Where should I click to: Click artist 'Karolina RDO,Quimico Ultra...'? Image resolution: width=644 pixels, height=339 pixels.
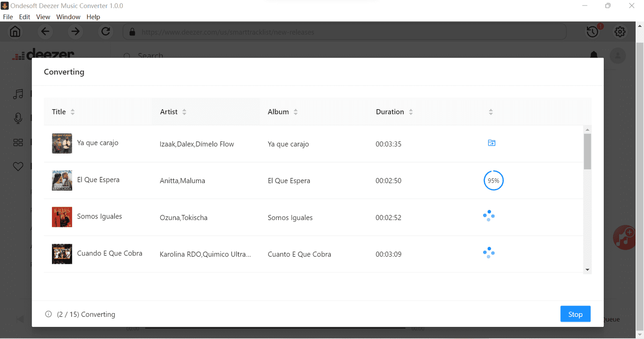[x=205, y=254]
